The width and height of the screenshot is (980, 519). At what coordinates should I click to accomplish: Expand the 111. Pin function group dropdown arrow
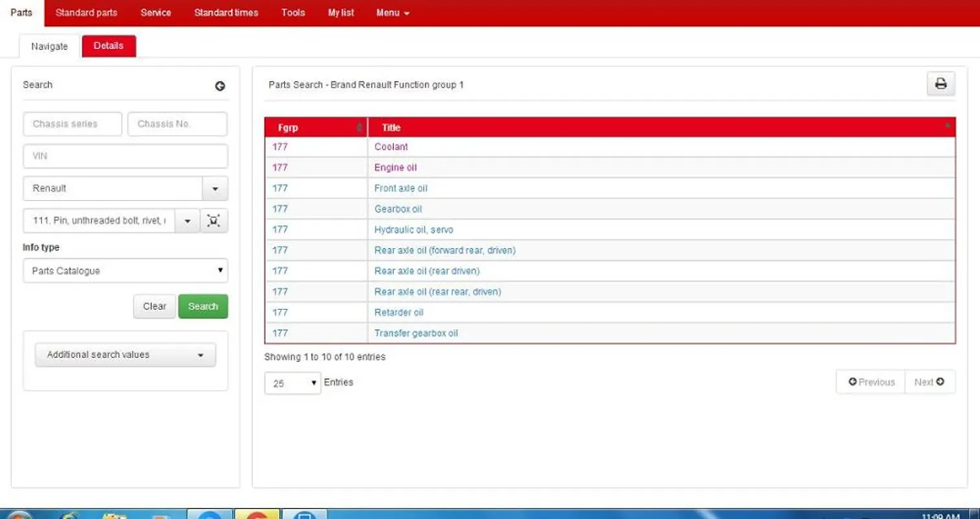[187, 221]
